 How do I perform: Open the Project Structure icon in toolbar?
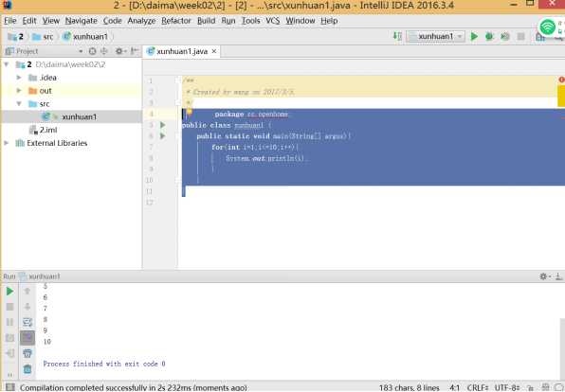tap(540, 37)
